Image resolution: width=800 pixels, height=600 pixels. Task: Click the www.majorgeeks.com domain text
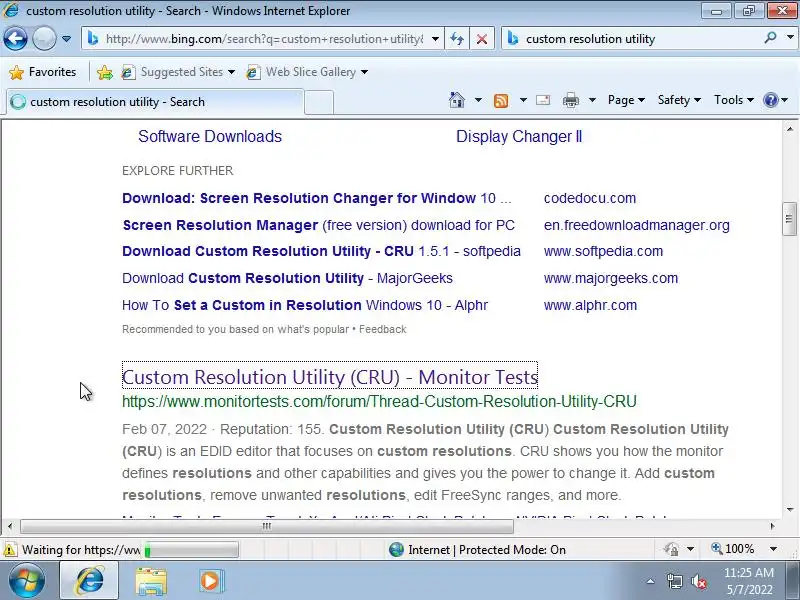[611, 278]
